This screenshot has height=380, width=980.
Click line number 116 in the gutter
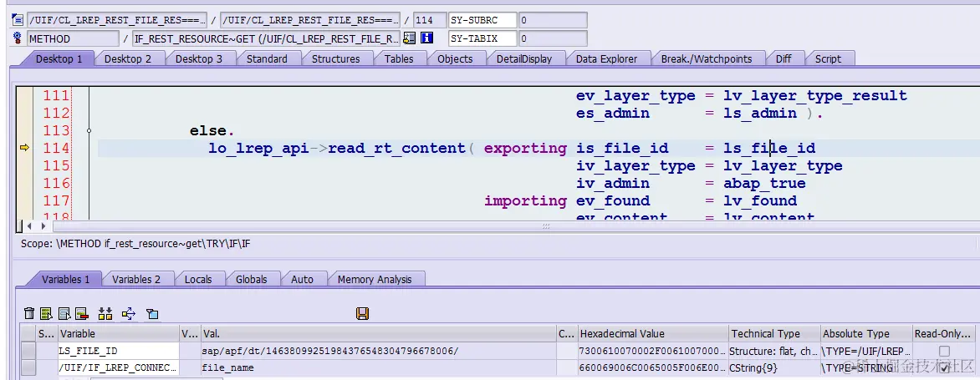pyautogui.click(x=56, y=184)
